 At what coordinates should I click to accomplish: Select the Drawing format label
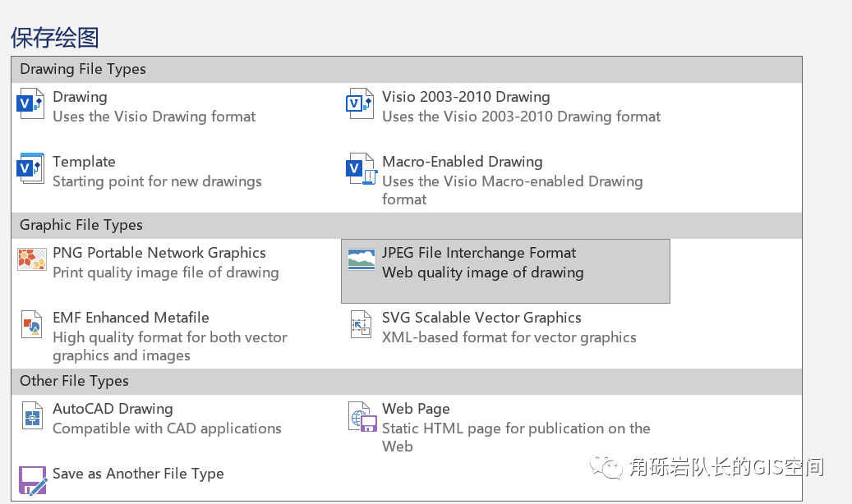pyautogui.click(x=80, y=97)
